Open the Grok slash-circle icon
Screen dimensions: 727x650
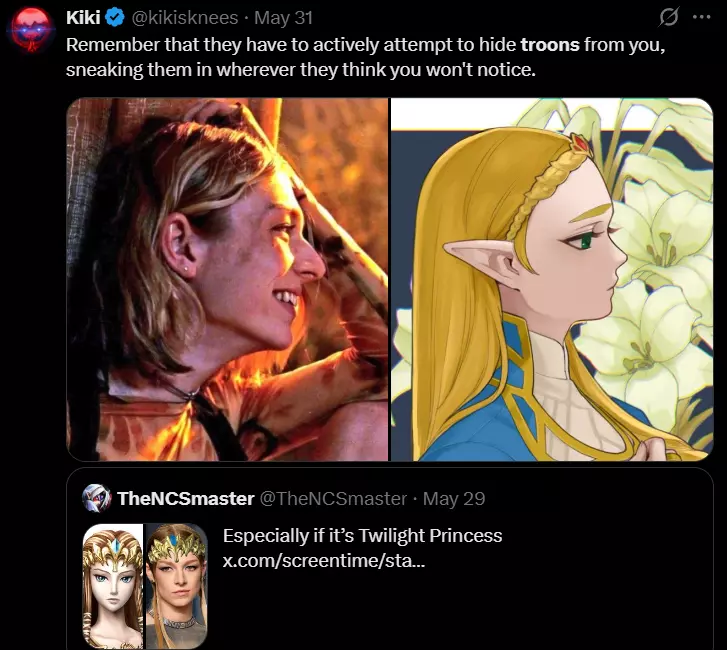click(669, 18)
